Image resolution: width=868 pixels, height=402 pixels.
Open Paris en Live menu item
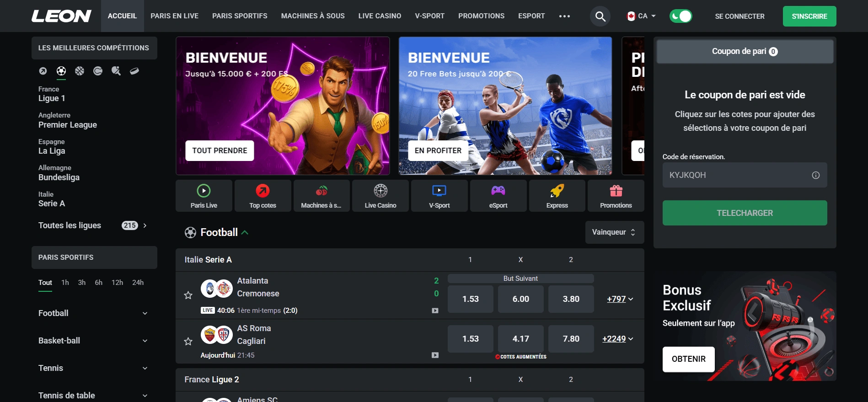174,16
